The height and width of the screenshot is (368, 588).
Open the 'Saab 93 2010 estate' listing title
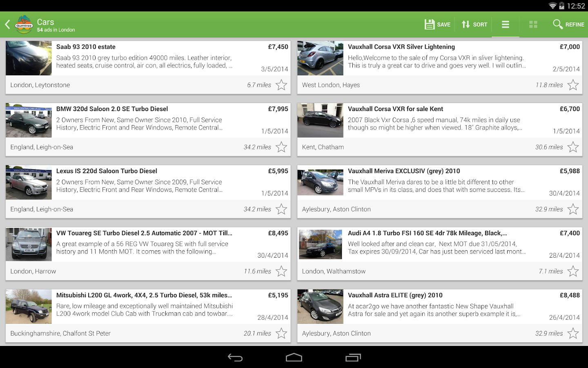(x=86, y=47)
